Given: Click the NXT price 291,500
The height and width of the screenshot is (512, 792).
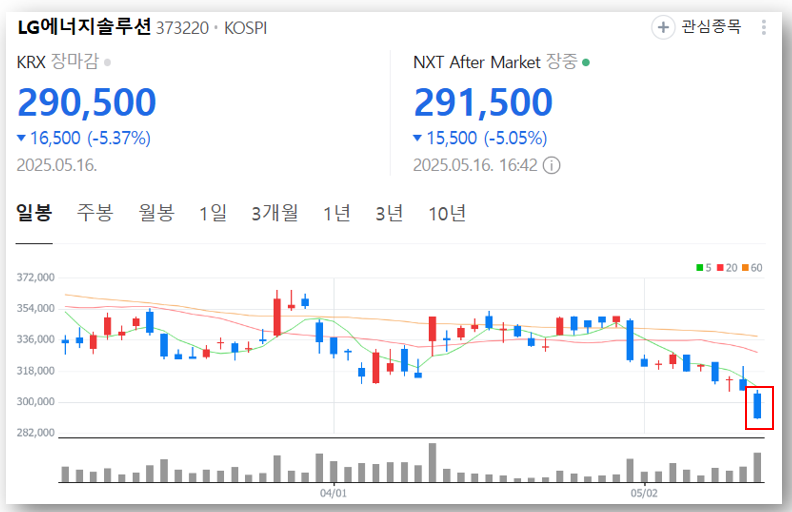Looking at the screenshot, I should 483,102.
